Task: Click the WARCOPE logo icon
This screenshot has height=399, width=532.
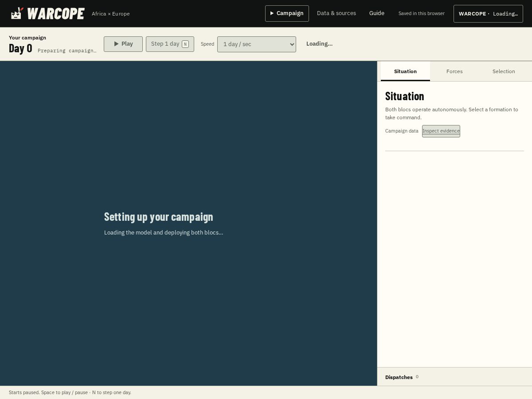Action: point(17,13)
